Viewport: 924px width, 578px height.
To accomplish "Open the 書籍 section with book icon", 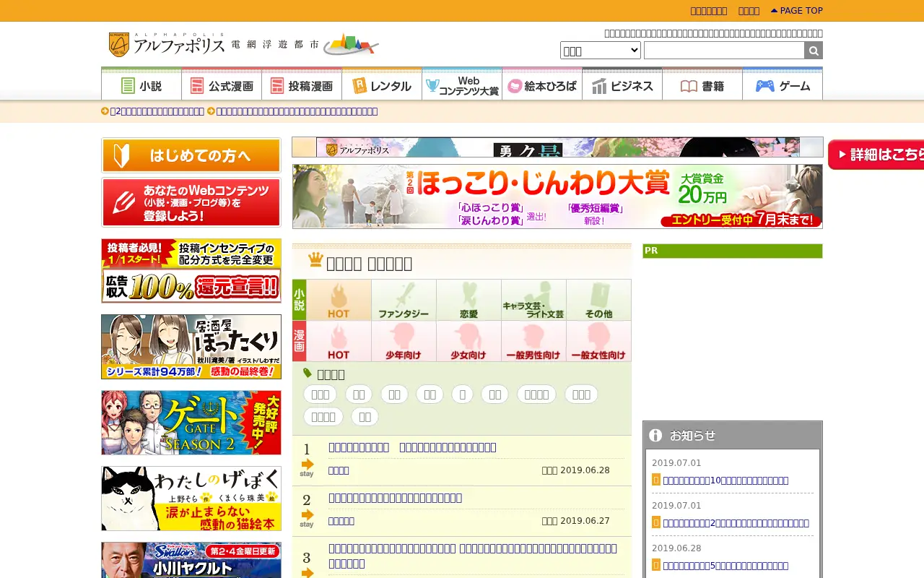I will click(702, 84).
